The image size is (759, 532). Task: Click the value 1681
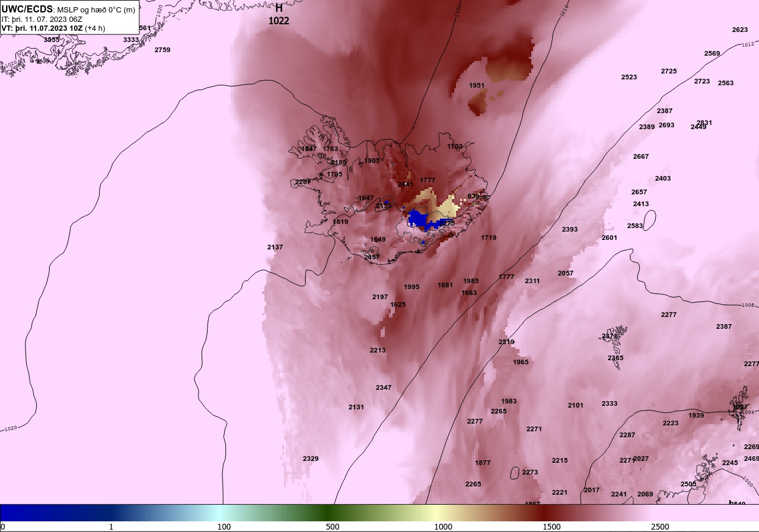(x=445, y=285)
